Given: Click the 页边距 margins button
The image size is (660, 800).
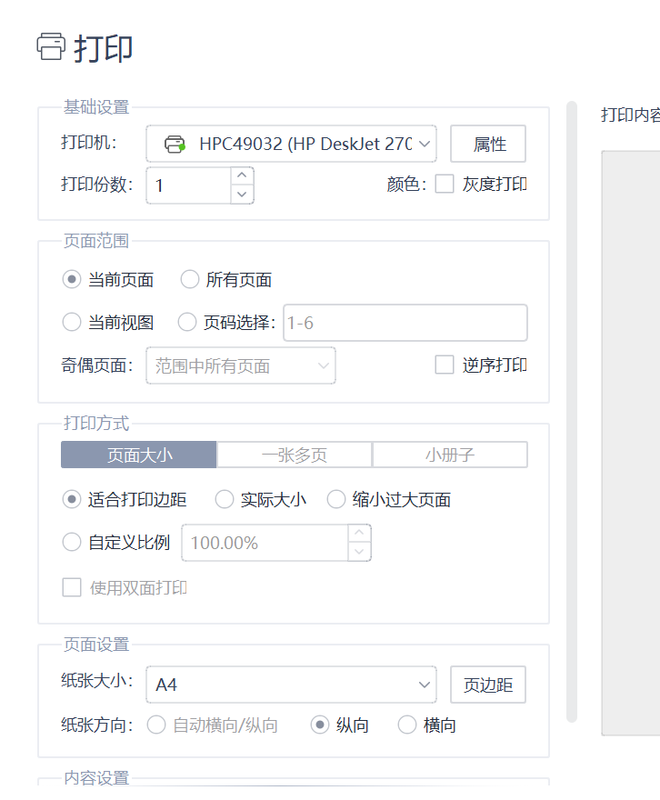Looking at the screenshot, I should 488,685.
